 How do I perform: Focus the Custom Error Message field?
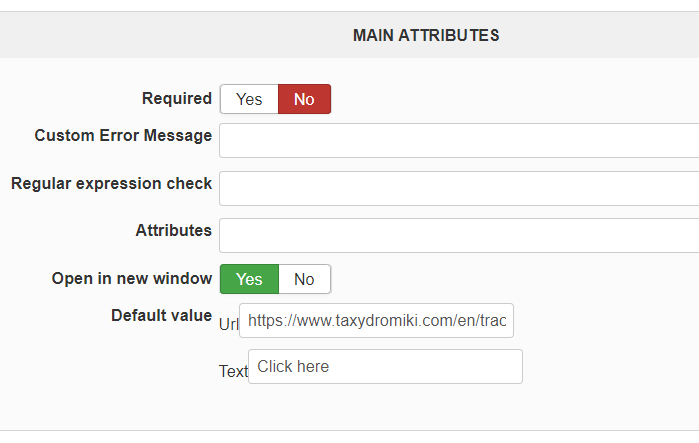point(458,140)
